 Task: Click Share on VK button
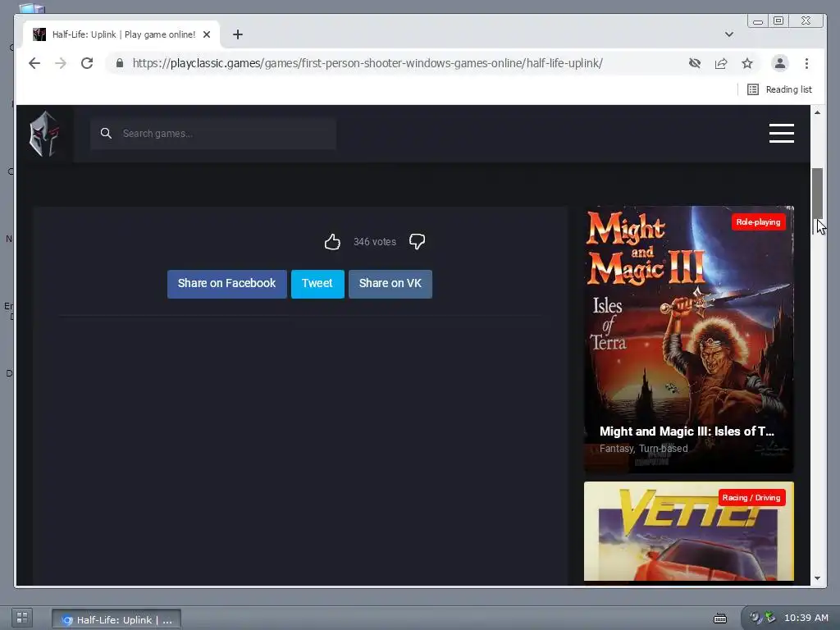(x=390, y=283)
